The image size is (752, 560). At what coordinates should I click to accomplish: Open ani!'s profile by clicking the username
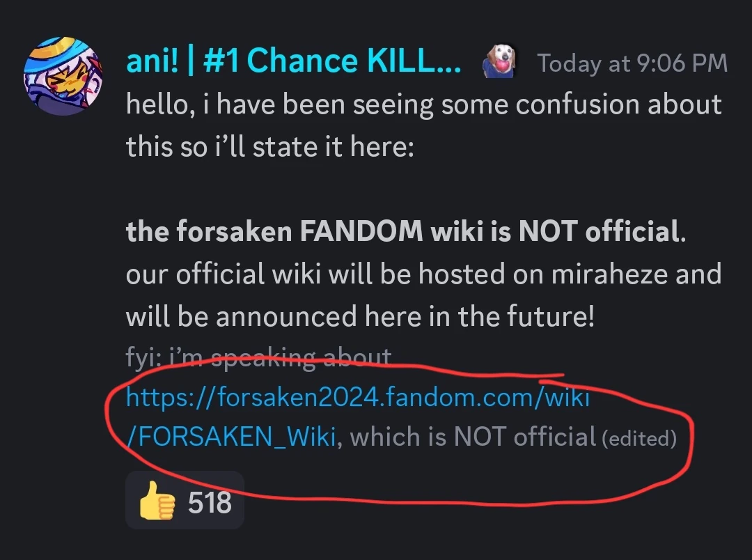(x=292, y=61)
